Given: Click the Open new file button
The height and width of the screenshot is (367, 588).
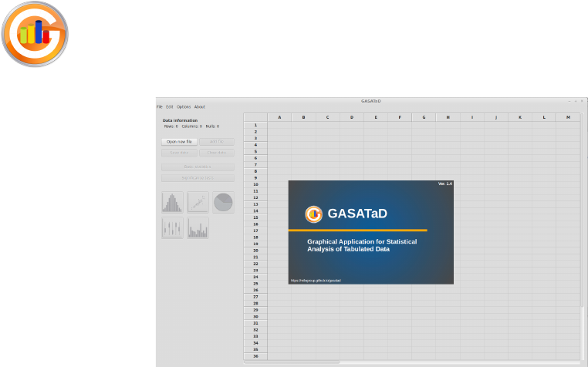Looking at the screenshot, I should [x=179, y=142].
